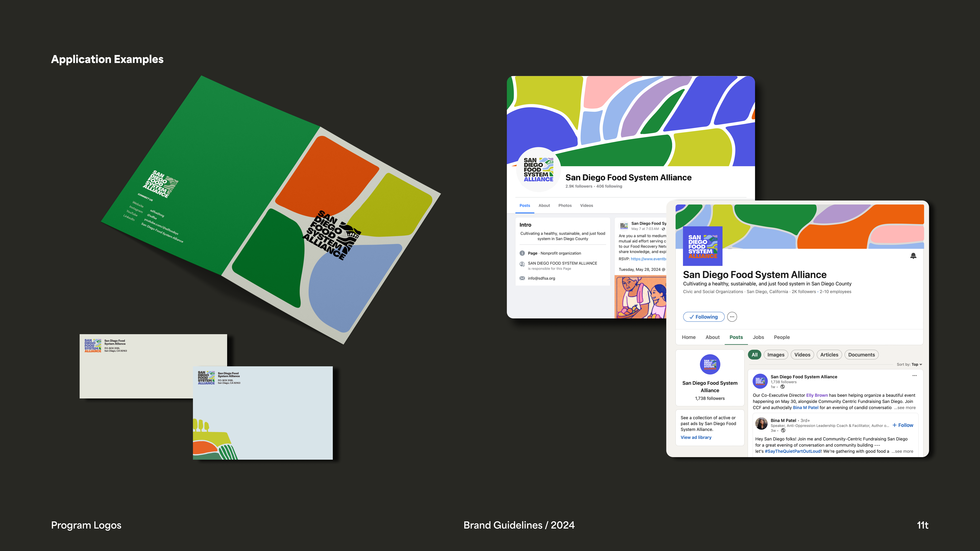The image size is (980, 551).
Task: Click the circular logo in the LinkedIn side card
Action: point(710,364)
